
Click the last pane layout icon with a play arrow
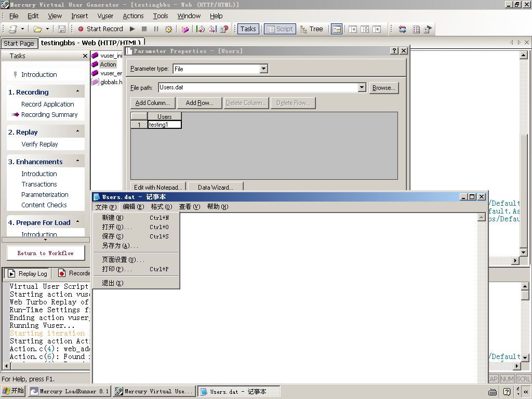click(377, 29)
